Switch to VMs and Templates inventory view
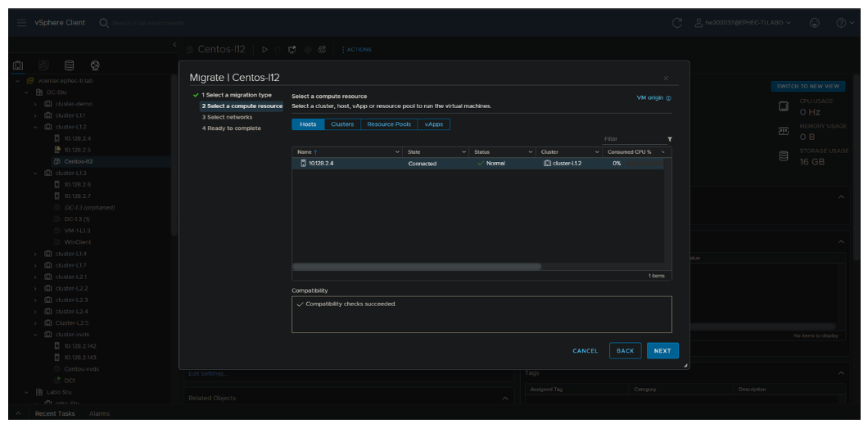This screenshot has height=428, width=868. [x=43, y=65]
